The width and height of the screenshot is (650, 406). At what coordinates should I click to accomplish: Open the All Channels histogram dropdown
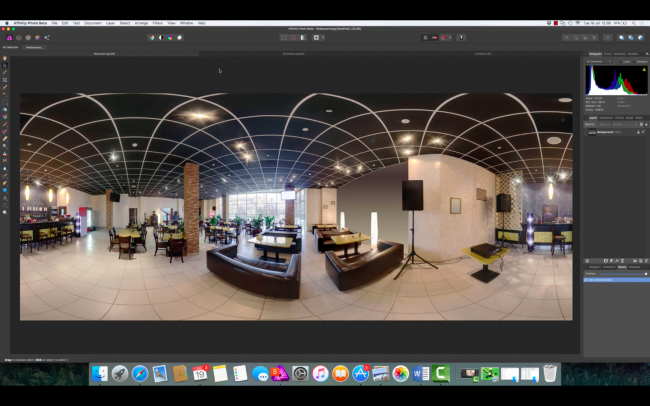click(599, 61)
